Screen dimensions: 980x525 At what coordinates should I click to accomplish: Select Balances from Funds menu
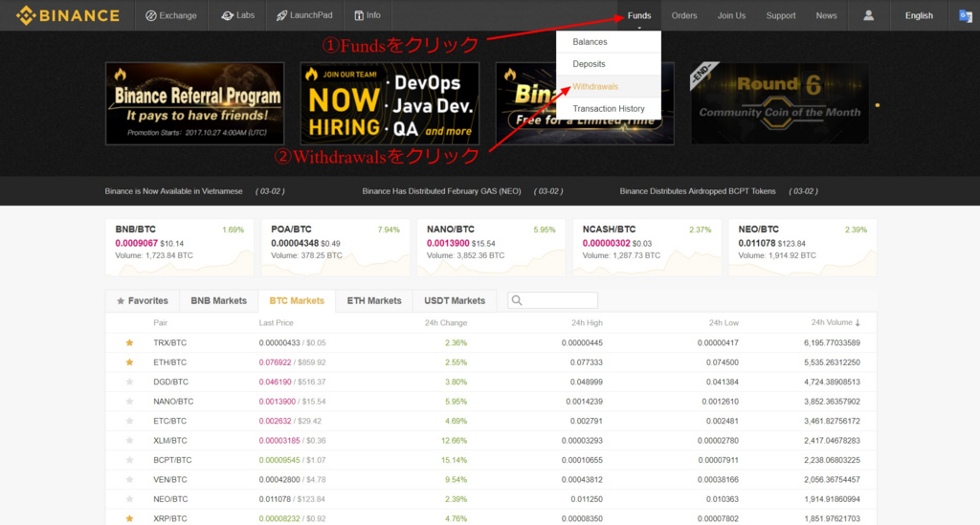pyautogui.click(x=608, y=42)
